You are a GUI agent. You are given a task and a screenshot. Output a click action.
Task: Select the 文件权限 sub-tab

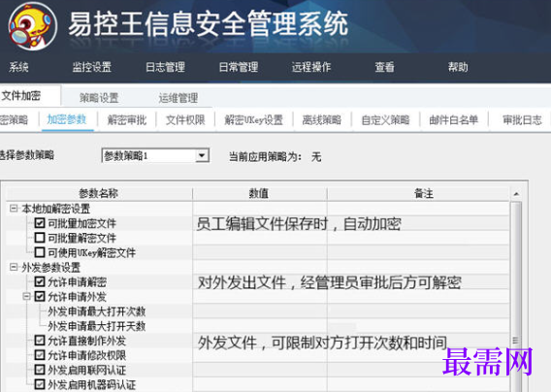[185, 120]
